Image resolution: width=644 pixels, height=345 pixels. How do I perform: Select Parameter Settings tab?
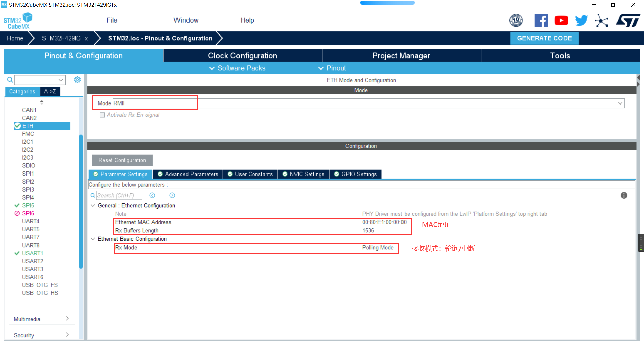120,174
